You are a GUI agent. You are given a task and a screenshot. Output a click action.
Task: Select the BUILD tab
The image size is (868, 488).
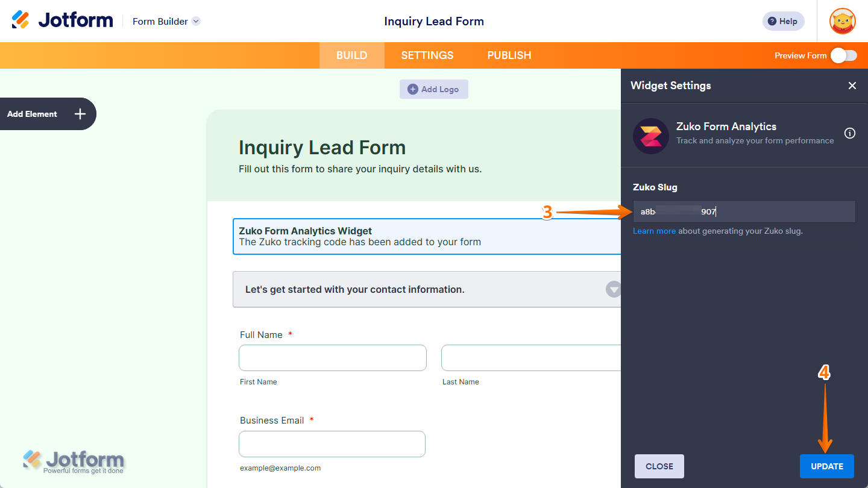[x=351, y=55]
